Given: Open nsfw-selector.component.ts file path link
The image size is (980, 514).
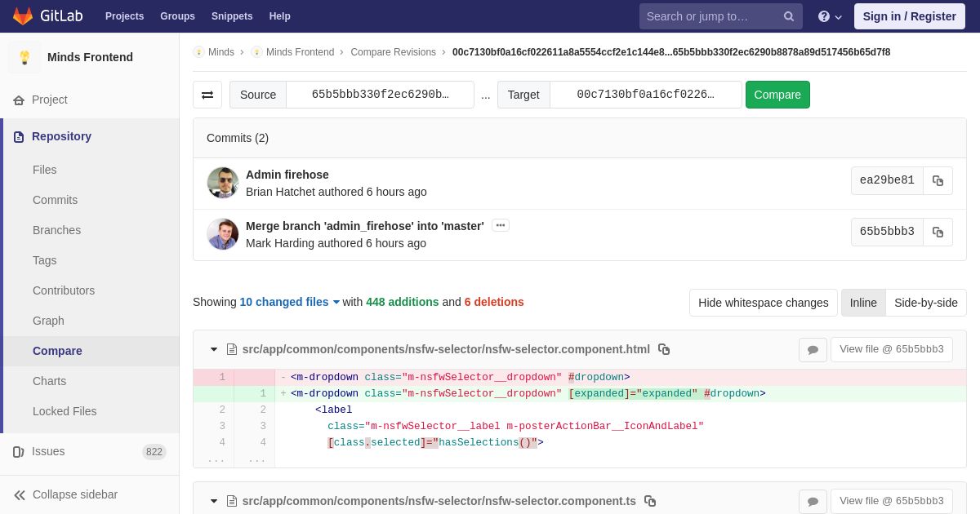Looking at the screenshot, I should (x=439, y=501).
